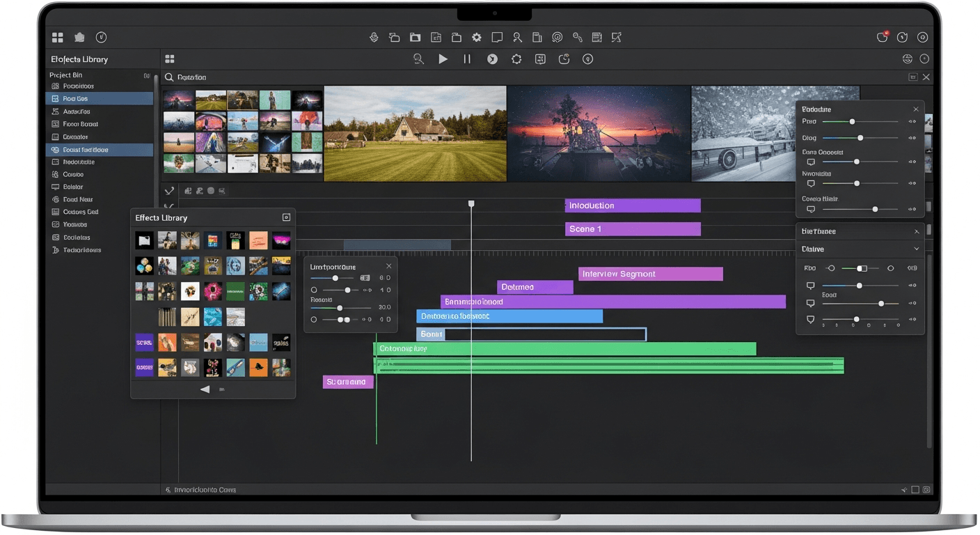Collapse the Project Bin panel
980x535 pixels.
click(146, 75)
